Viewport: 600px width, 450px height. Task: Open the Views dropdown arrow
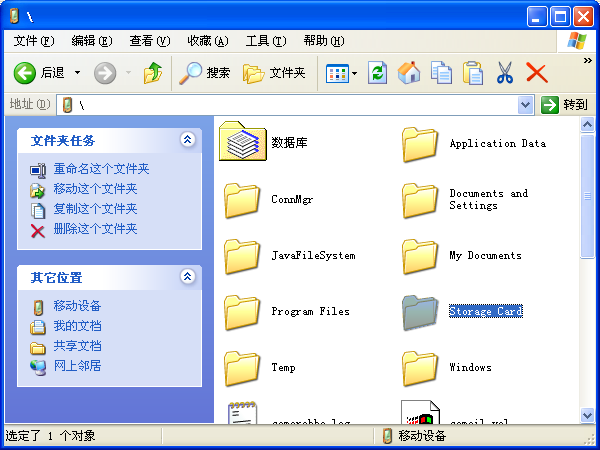(x=354, y=73)
